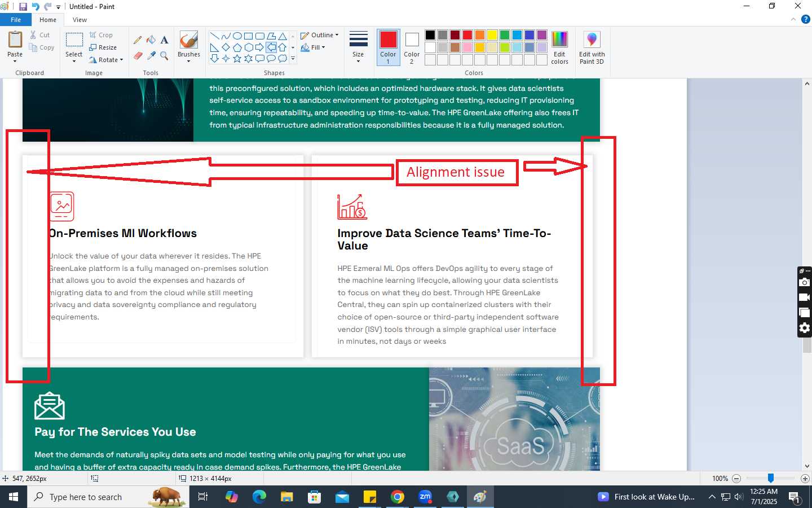Image resolution: width=812 pixels, height=508 pixels.
Task: Activate the Color 2 button
Action: 412,47
